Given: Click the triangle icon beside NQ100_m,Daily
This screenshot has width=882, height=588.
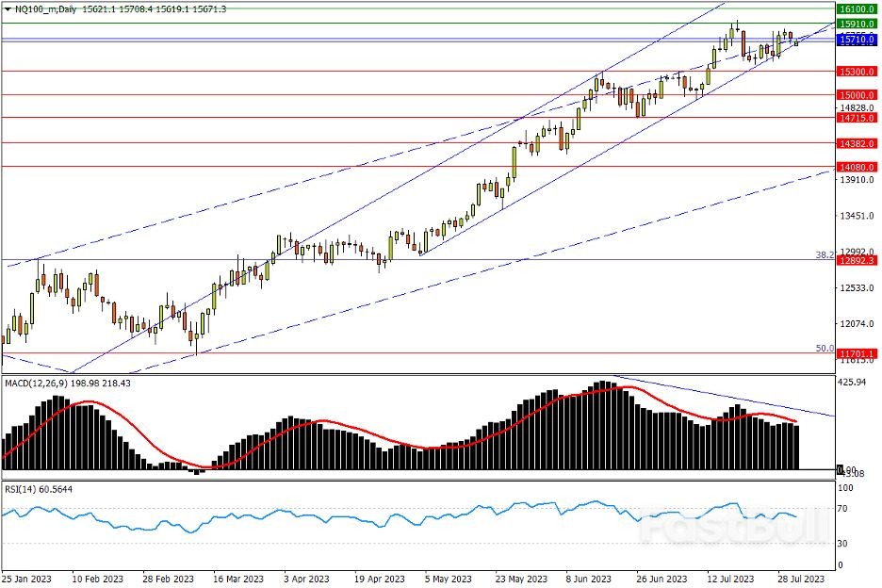Looking at the screenshot, I should click(x=6, y=7).
